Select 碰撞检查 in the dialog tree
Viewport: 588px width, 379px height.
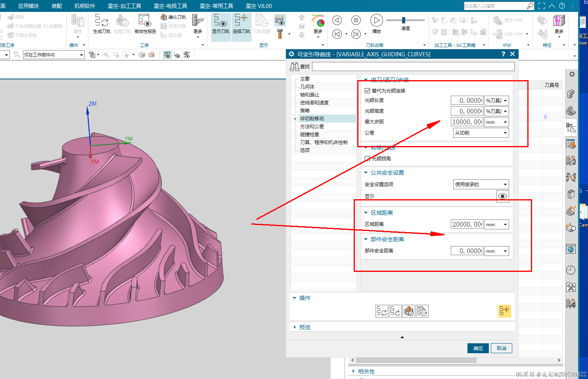pos(310,135)
